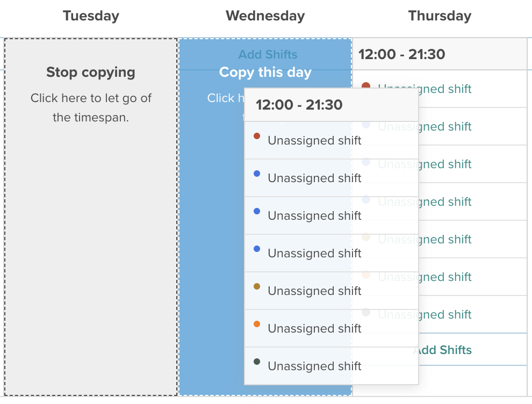Click the orange dot in the floating card
Viewport: 532px width, 404px height.
point(257,324)
